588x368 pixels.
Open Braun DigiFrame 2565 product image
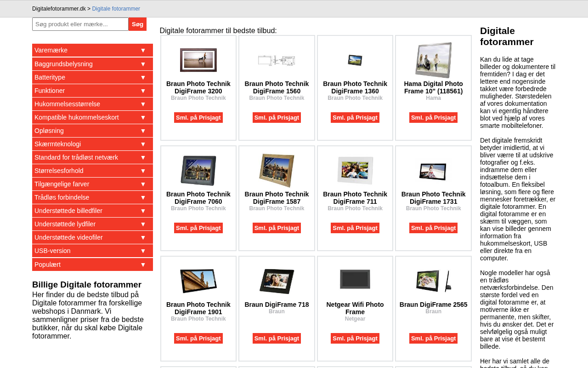433,281
